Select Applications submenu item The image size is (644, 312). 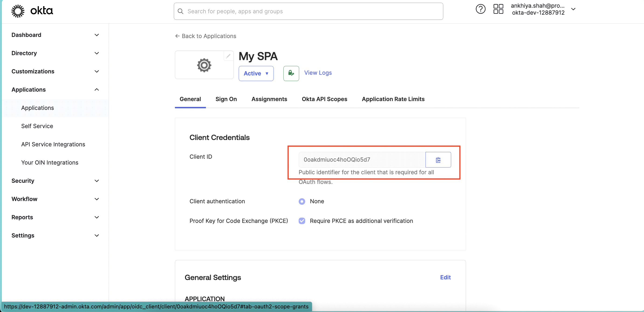tap(55, 108)
